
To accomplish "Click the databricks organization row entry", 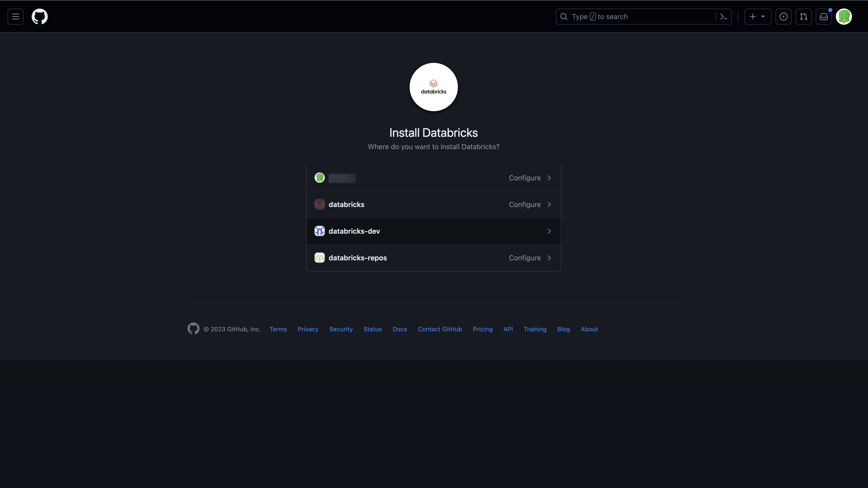I will pos(433,205).
